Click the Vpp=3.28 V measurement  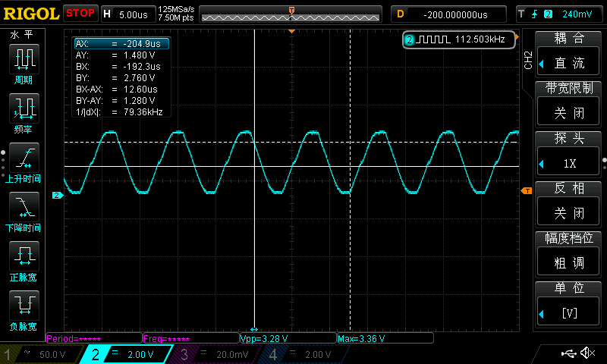click(288, 338)
